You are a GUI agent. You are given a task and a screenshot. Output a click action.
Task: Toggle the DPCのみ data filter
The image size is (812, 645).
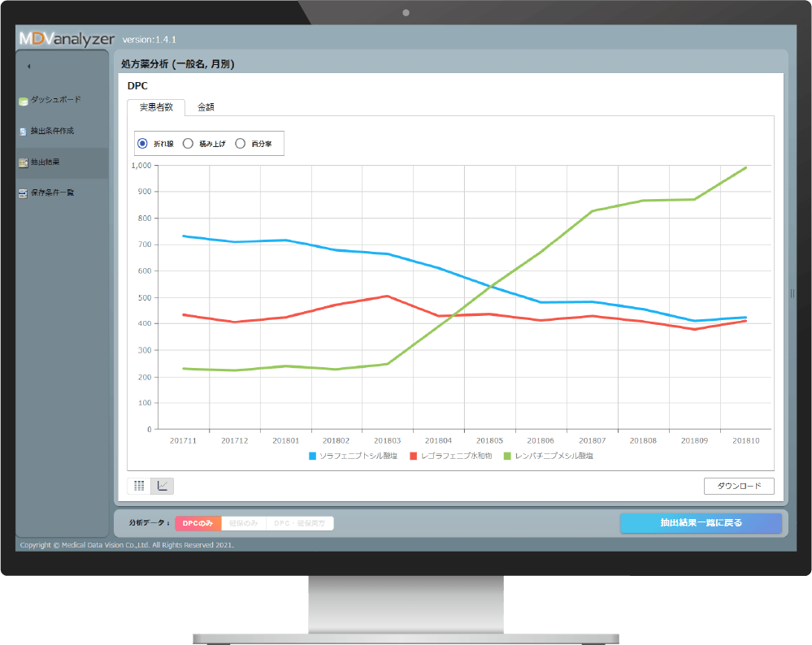[x=198, y=523]
